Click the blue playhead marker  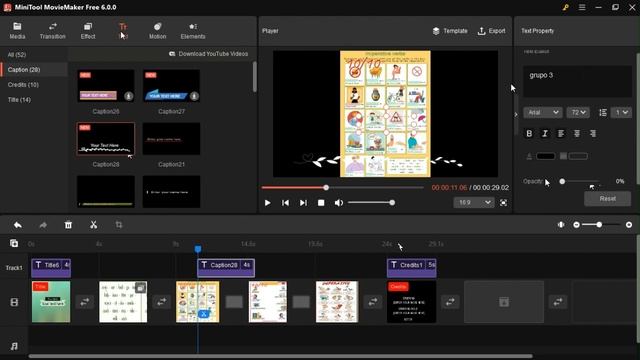tap(198, 249)
